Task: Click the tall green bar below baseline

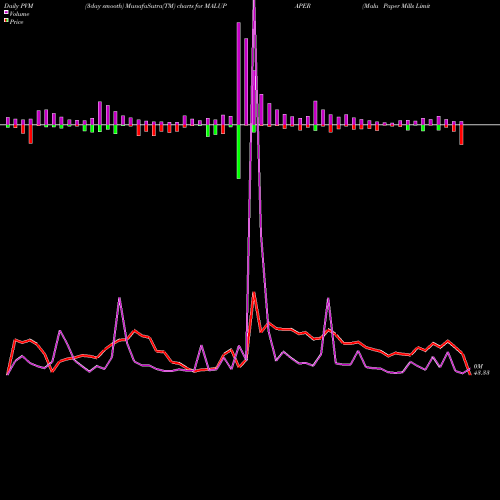Action: click(239, 152)
